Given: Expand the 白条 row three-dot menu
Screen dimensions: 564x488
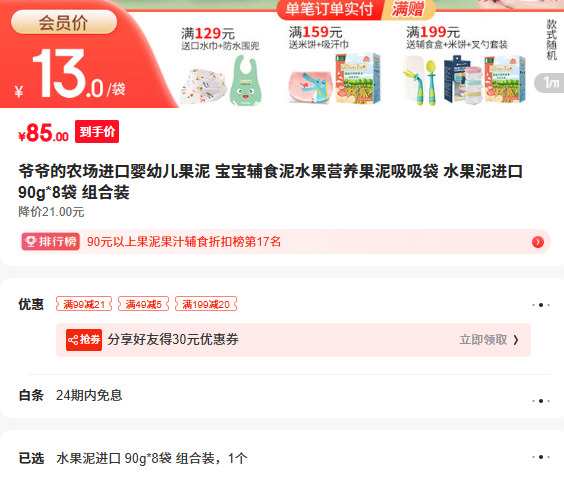Looking at the screenshot, I should coord(541,401).
